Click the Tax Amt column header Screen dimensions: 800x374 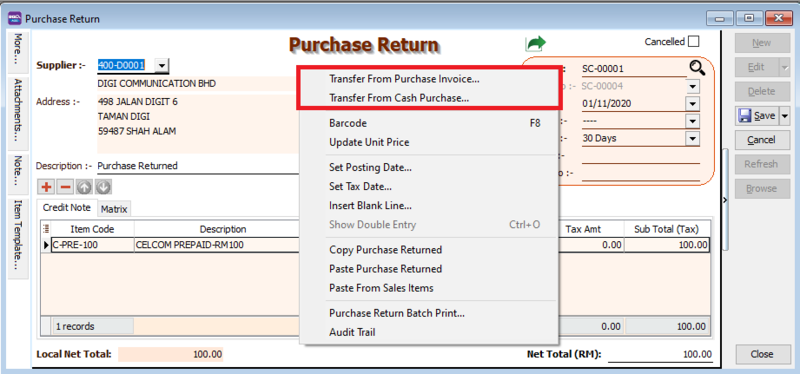click(x=590, y=229)
